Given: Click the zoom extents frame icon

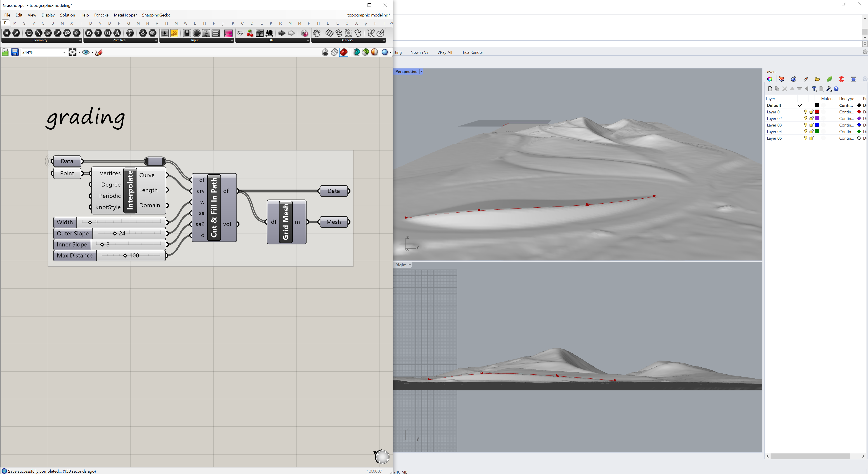Looking at the screenshot, I should [72, 52].
